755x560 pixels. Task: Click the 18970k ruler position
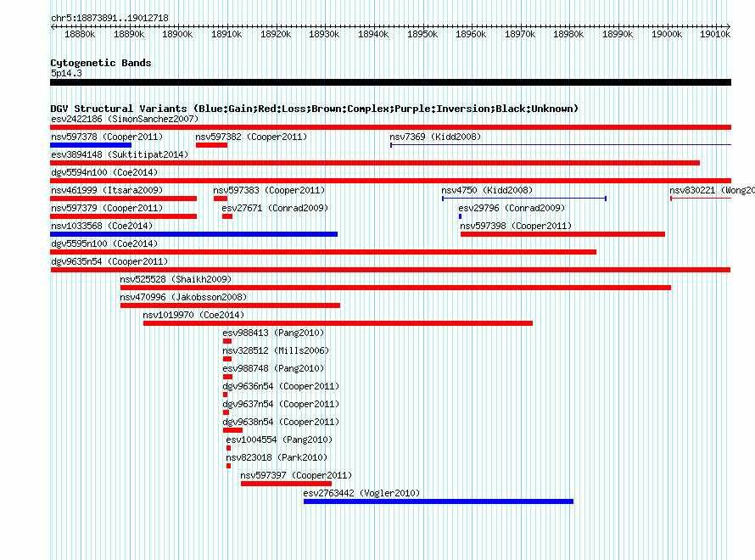tap(520, 34)
